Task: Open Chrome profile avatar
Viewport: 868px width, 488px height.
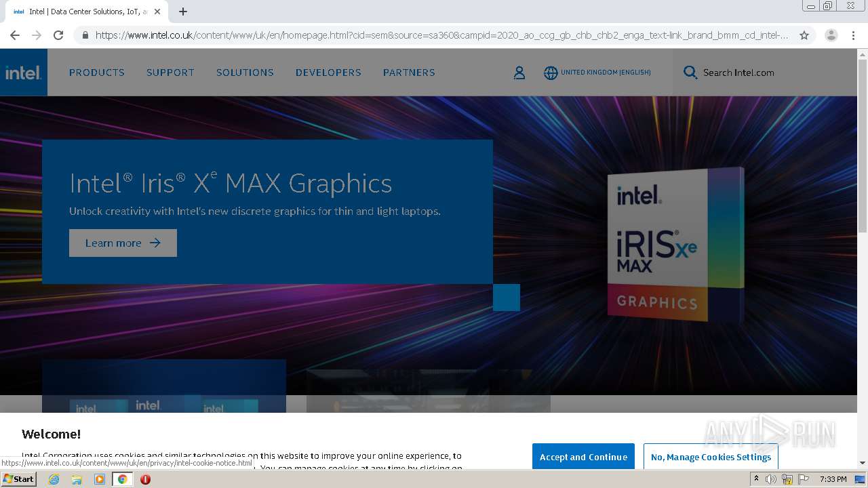Action: coord(831,35)
